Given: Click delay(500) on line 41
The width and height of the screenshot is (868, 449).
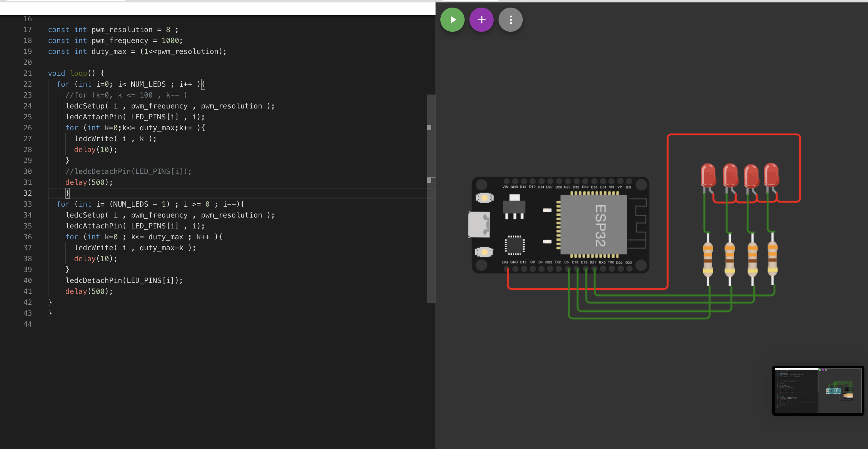Looking at the screenshot, I should point(89,291).
